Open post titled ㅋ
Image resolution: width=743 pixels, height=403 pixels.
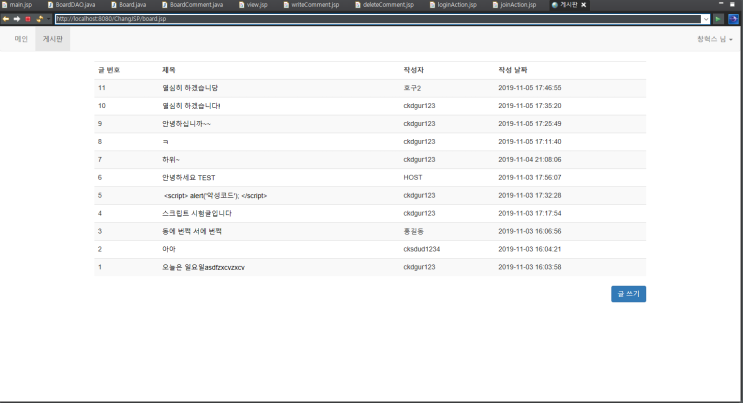pos(165,142)
